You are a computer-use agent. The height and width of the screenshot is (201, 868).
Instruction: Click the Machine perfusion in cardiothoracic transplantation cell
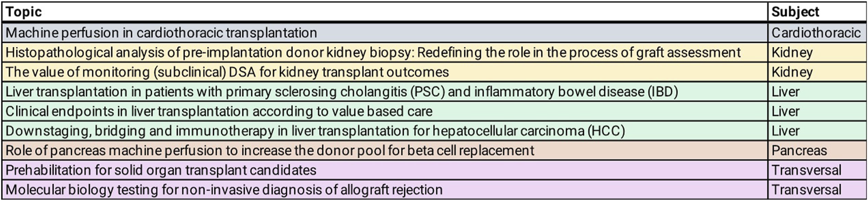click(384, 33)
